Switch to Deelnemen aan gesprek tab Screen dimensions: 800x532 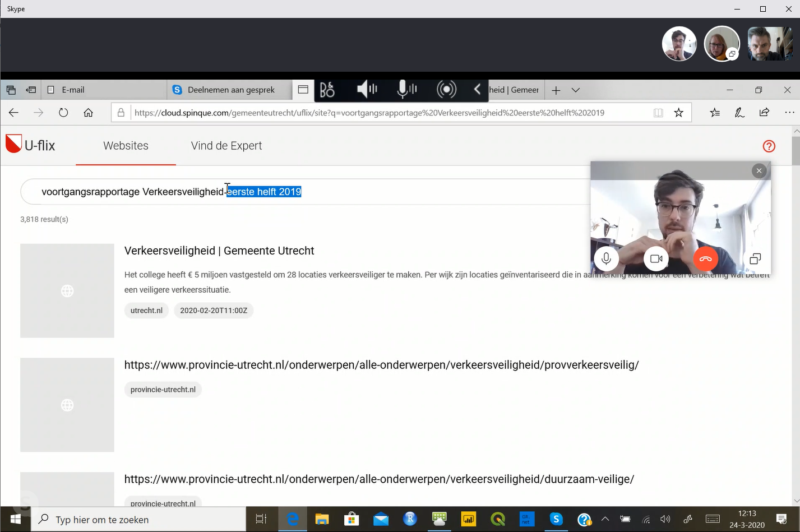coord(230,90)
